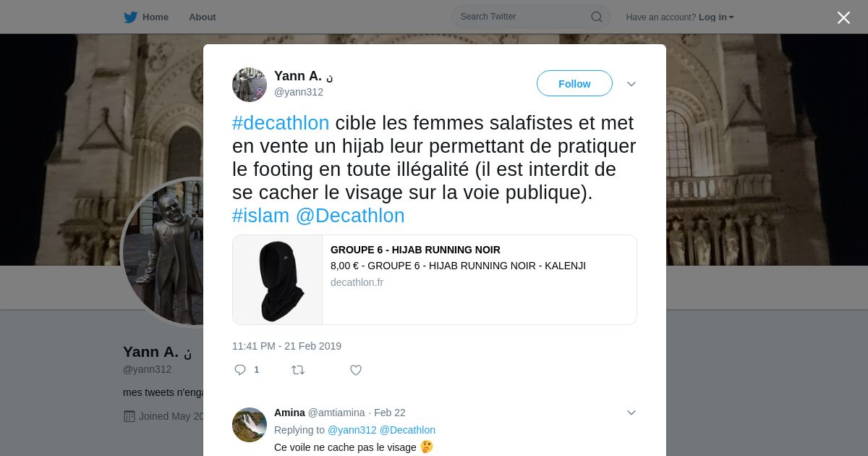Screen dimensions: 868x456
Task: Open the #islam hashtag link
Action: pos(260,216)
